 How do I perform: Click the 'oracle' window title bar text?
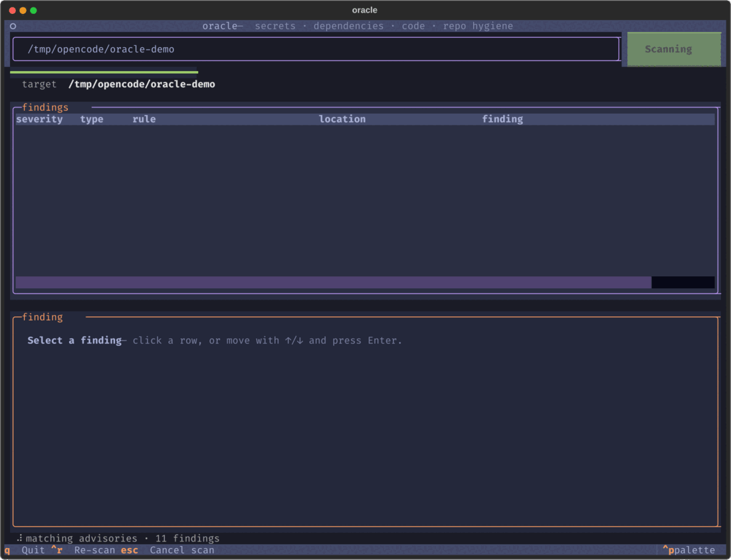365,10
